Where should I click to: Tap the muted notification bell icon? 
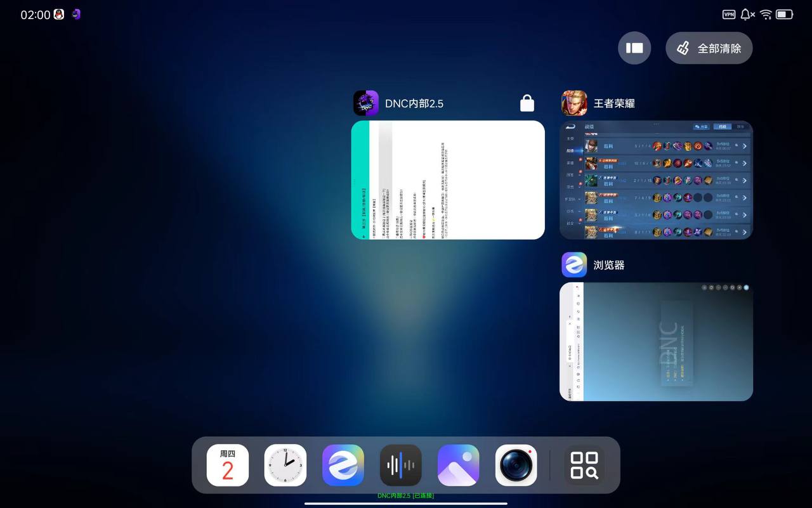(x=747, y=15)
